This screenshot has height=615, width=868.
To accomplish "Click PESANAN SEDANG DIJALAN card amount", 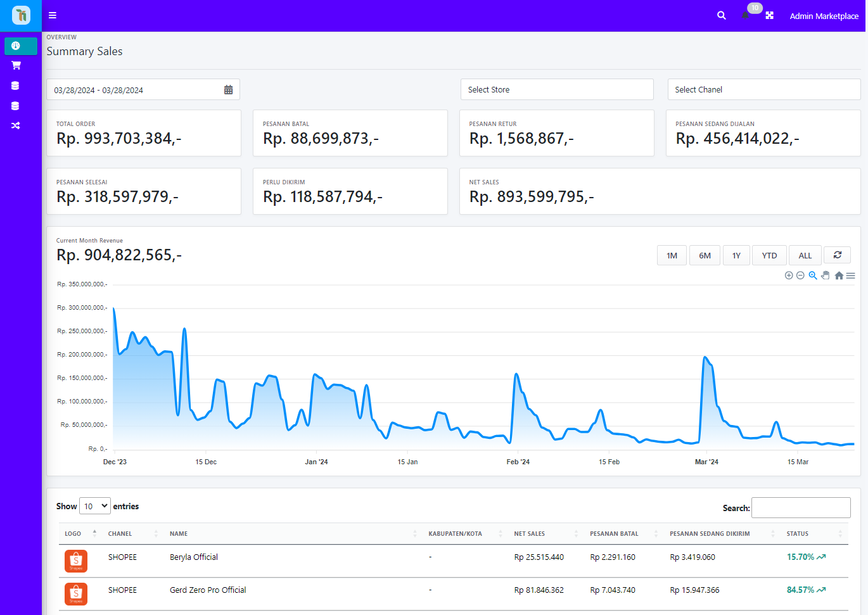I will click(737, 139).
